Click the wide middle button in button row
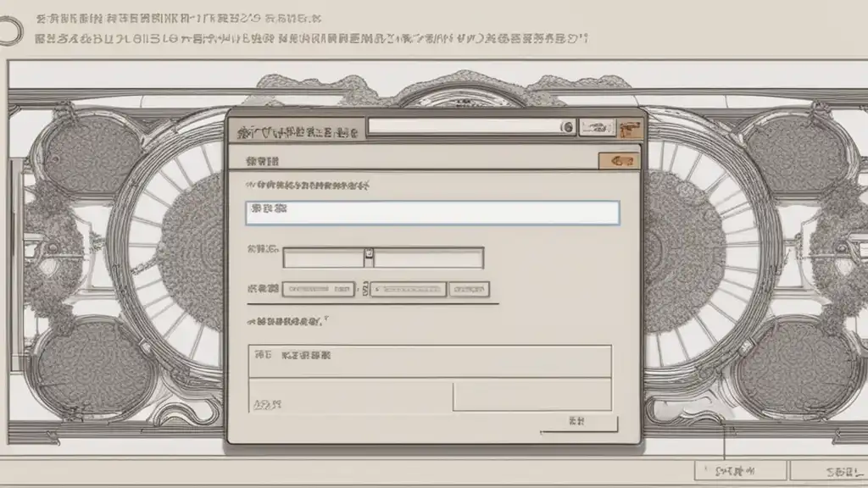868x488 pixels. pyautogui.click(x=408, y=289)
